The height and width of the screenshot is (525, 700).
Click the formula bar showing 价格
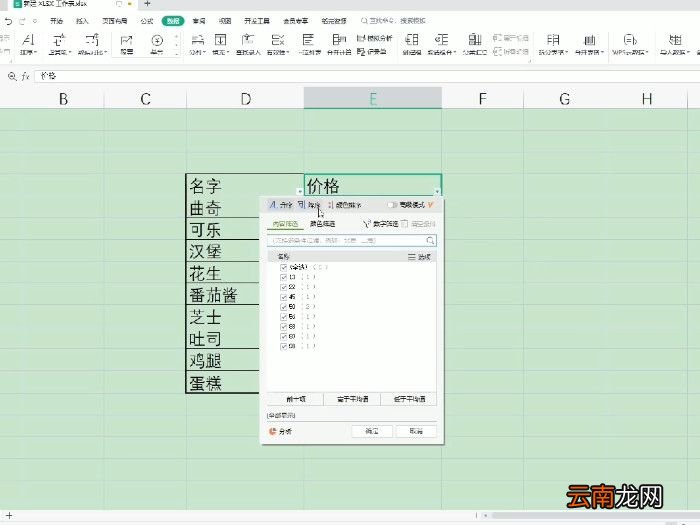[x=366, y=76]
